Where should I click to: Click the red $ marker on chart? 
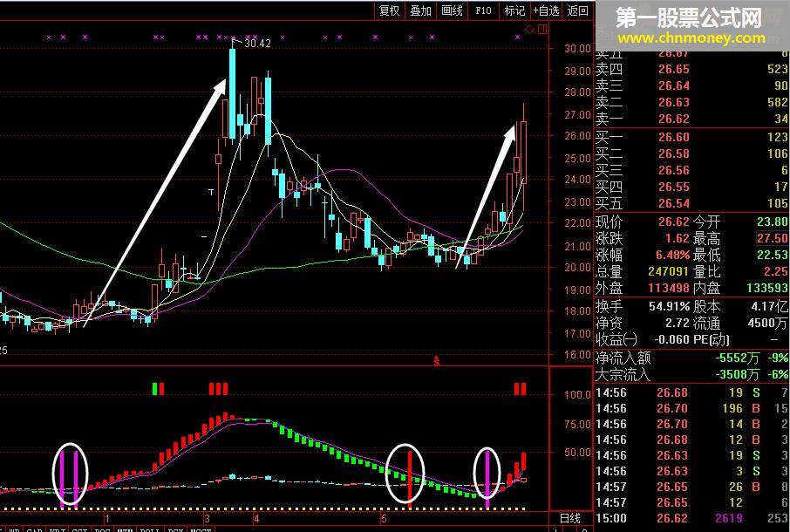point(437,361)
